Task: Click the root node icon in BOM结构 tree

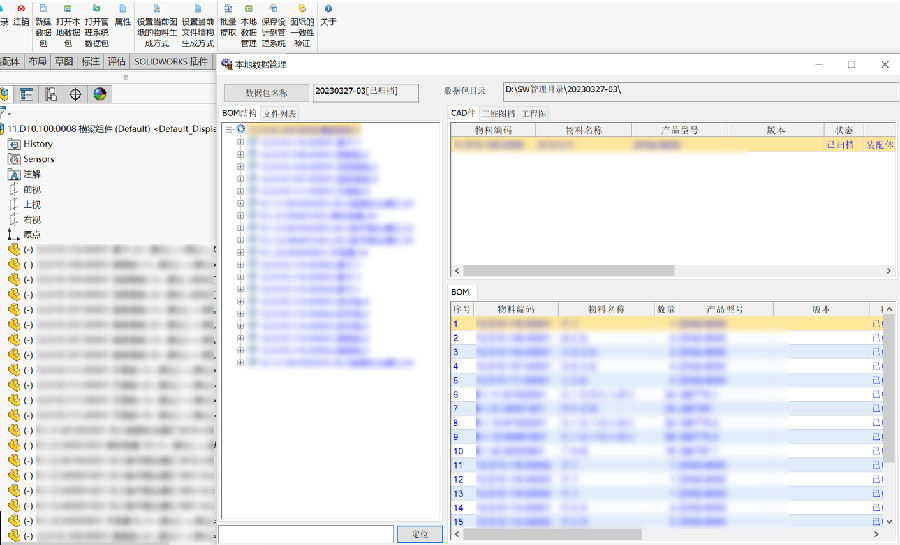Action: click(x=241, y=129)
